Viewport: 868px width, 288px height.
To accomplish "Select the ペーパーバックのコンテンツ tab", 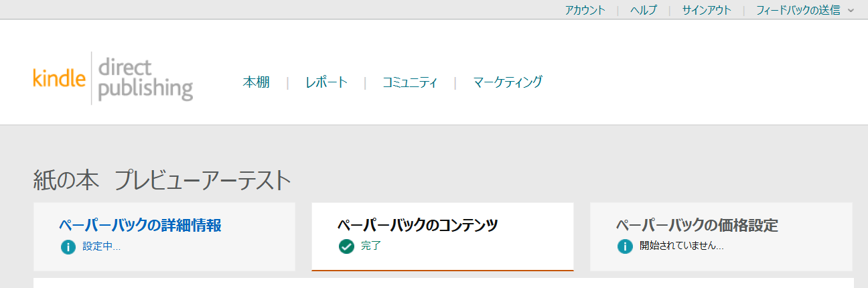I will [x=443, y=237].
